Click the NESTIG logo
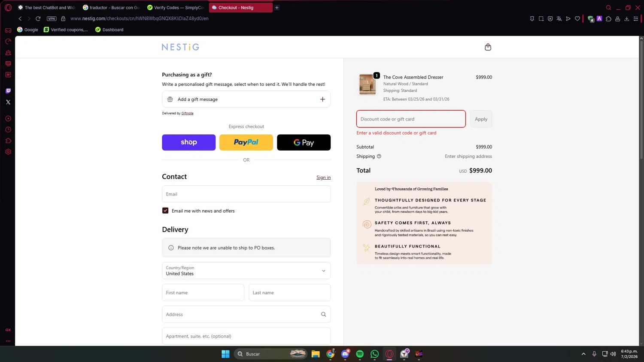Viewport: 644px width, 362px height. (180, 47)
